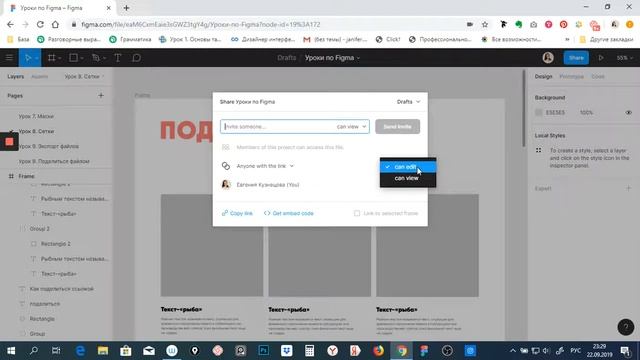Select the Frame tool

click(51, 58)
